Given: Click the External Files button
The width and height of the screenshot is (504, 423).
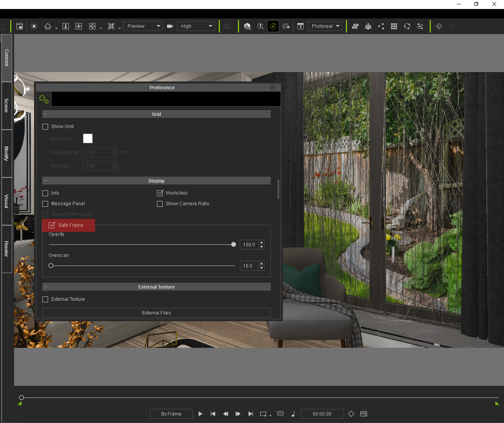Looking at the screenshot, I should pyautogui.click(x=157, y=313).
